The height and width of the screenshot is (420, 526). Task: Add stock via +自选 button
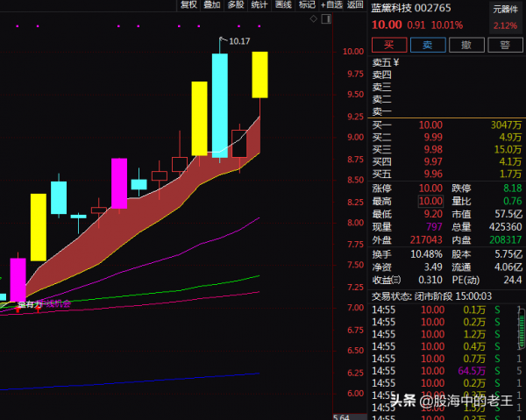point(331,5)
